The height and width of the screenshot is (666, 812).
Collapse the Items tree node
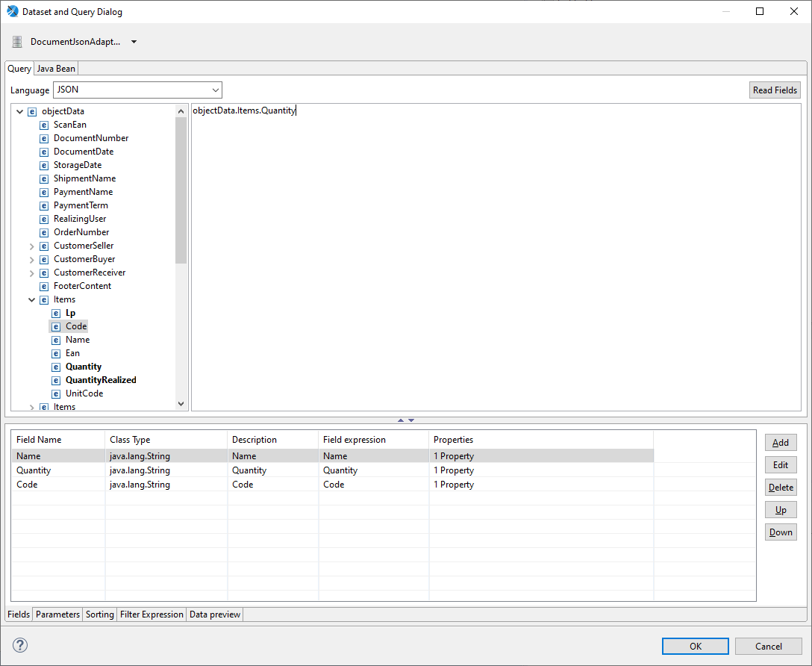point(31,299)
